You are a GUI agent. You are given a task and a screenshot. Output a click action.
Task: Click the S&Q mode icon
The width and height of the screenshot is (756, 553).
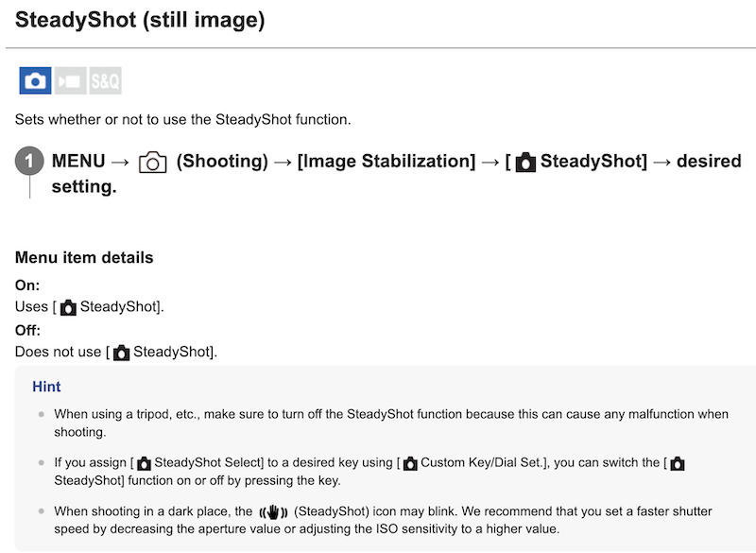105,81
